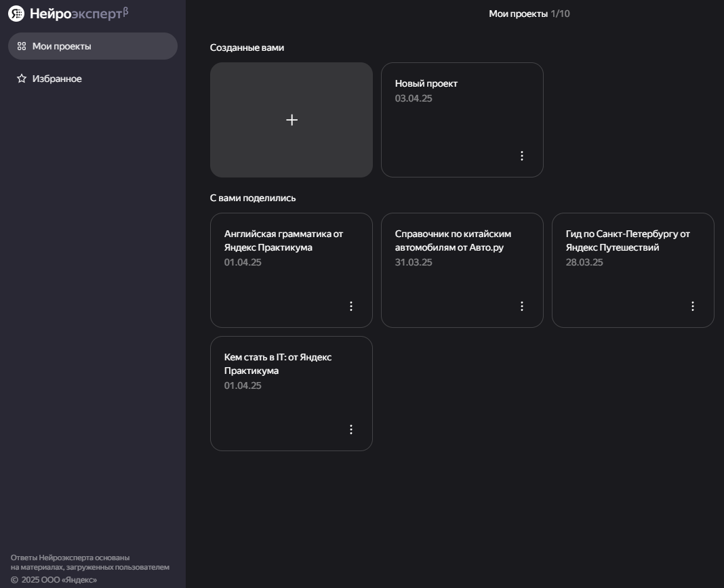Open three-dot menu on Справочник по китайским автомобилям
The height and width of the screenshot is (588, 724).
[x=522, y=306]
